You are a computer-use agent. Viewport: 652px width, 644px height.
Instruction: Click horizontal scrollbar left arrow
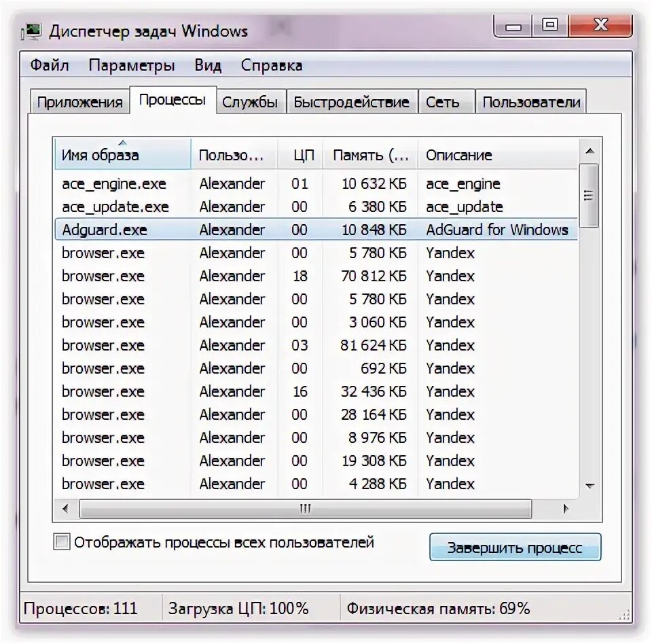click(66, 508)
